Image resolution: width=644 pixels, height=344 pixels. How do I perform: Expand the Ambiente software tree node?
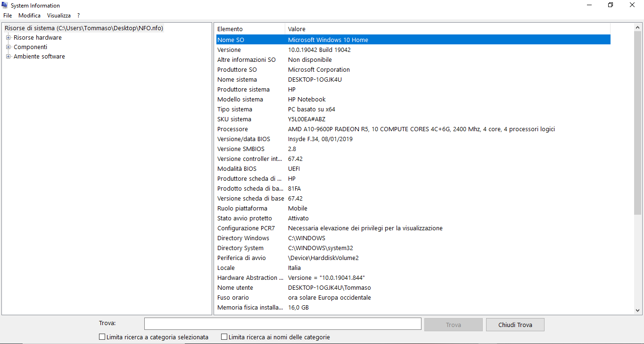click(x=8, y=56)
